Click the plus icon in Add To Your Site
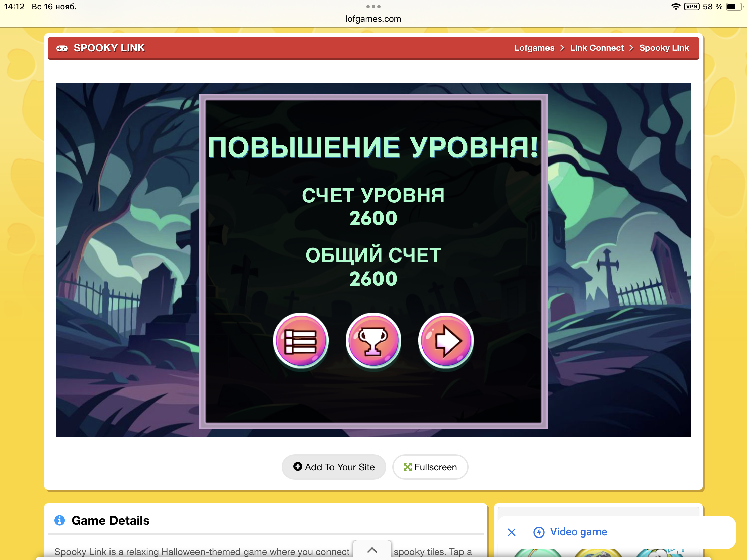747x560 pixels. click(x=297, y=466)
